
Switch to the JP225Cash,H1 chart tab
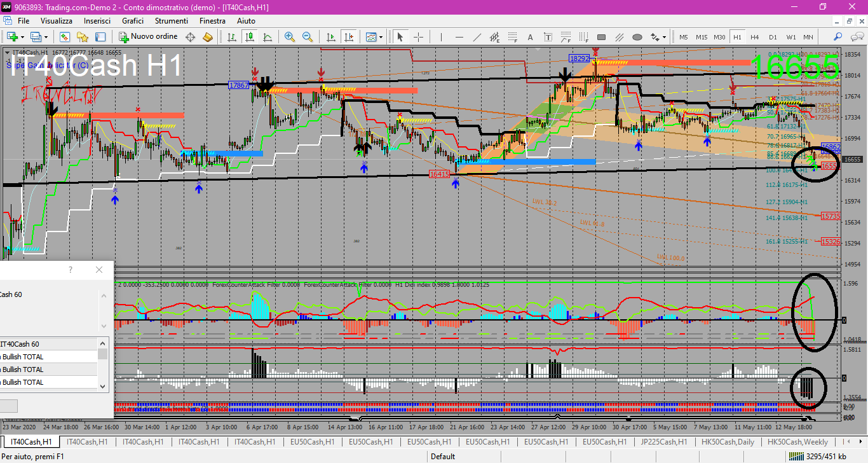click(664, 441)
